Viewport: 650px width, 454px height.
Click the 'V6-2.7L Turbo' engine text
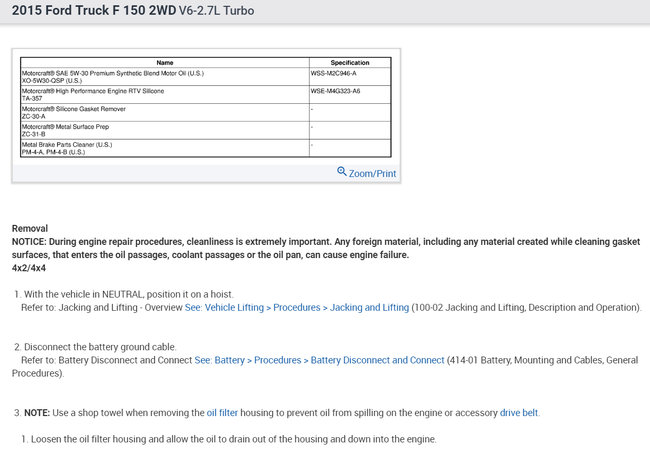(x=216, y=11)
